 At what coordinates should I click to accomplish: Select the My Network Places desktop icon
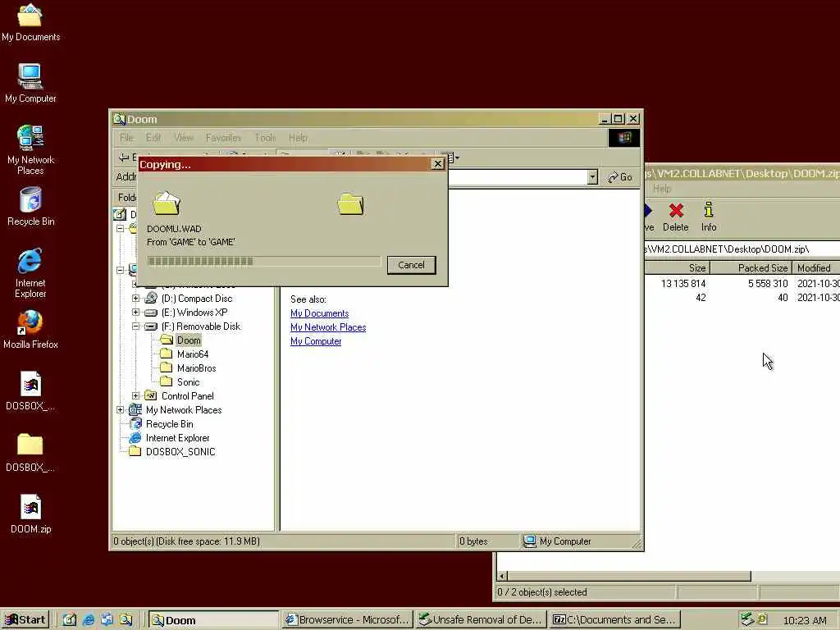[30, 150]
